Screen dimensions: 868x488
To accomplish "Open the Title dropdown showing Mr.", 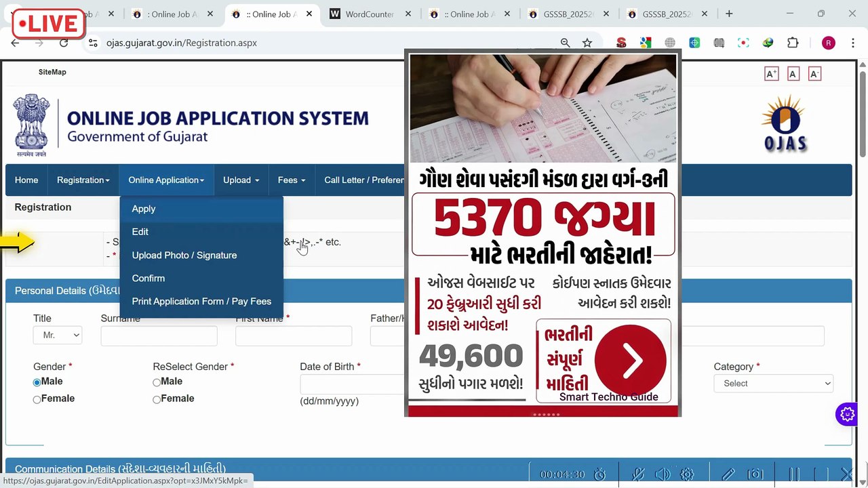I will click(58, 335).
